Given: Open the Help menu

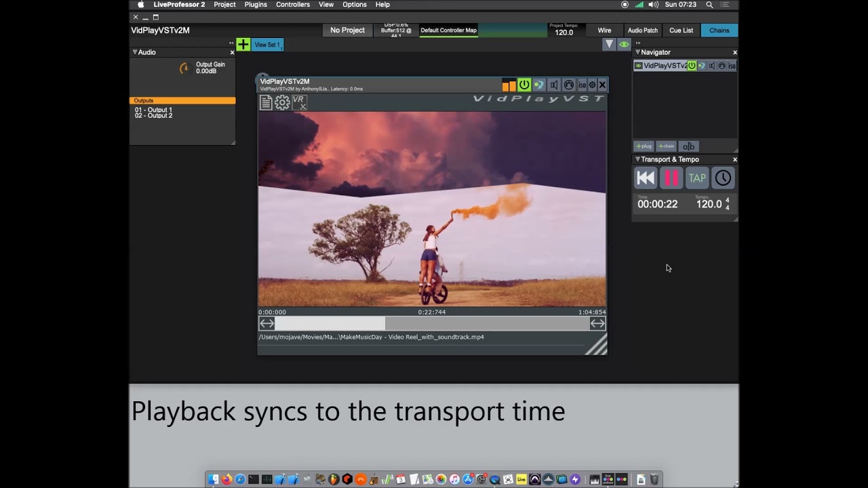Looking at the screenshot, I should [382, 5].
